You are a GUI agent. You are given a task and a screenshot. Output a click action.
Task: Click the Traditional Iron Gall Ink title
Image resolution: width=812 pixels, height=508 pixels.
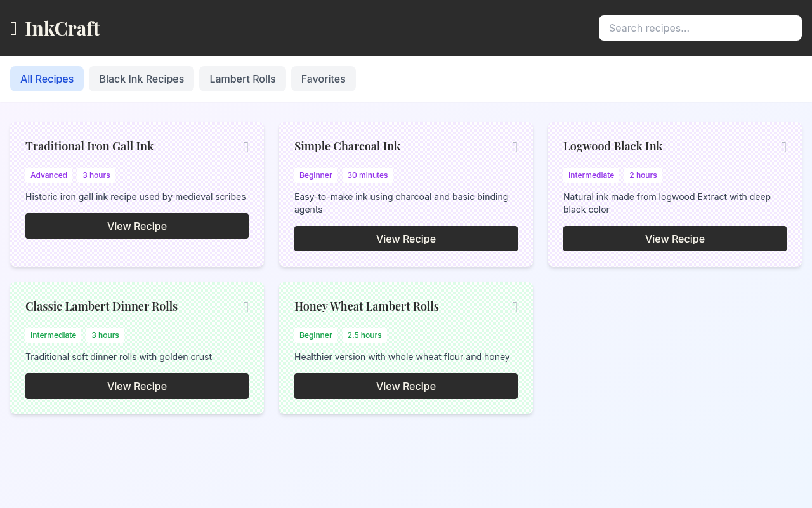pyautogui.click(x=89, y=146)
